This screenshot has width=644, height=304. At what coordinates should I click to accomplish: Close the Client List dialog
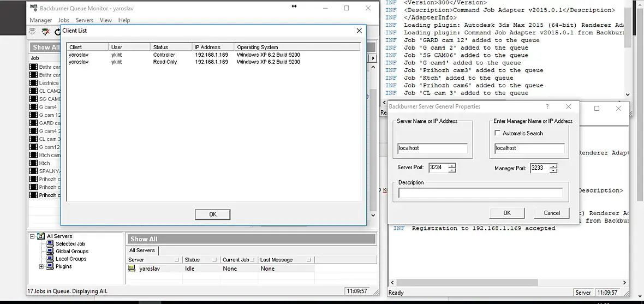pos(359,31)
